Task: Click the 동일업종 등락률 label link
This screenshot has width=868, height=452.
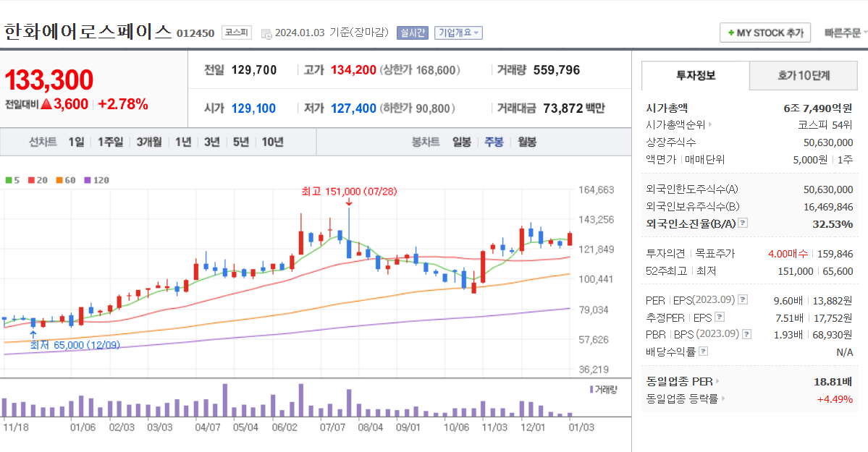Action: pos(682,398)
